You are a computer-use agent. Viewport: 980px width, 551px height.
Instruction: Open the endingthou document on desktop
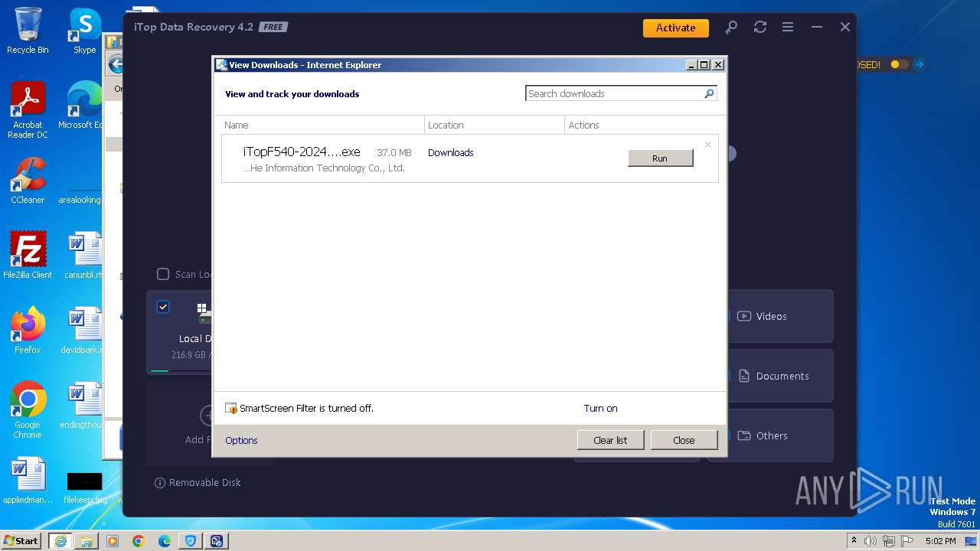tap(81, 406)
